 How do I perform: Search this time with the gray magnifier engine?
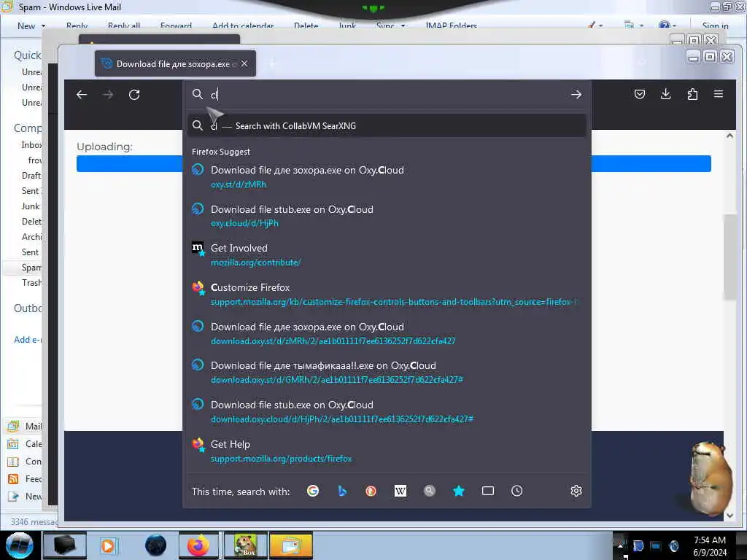tap(429, 491)
